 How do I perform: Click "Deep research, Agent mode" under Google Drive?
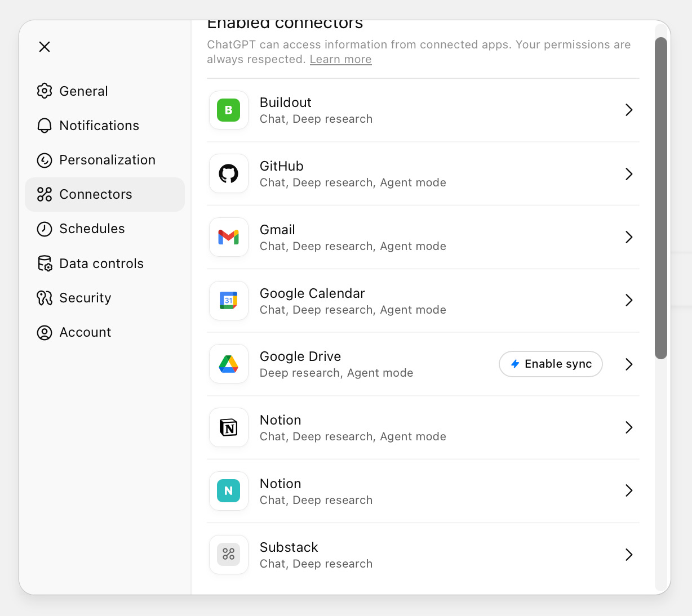click(336, 373)
